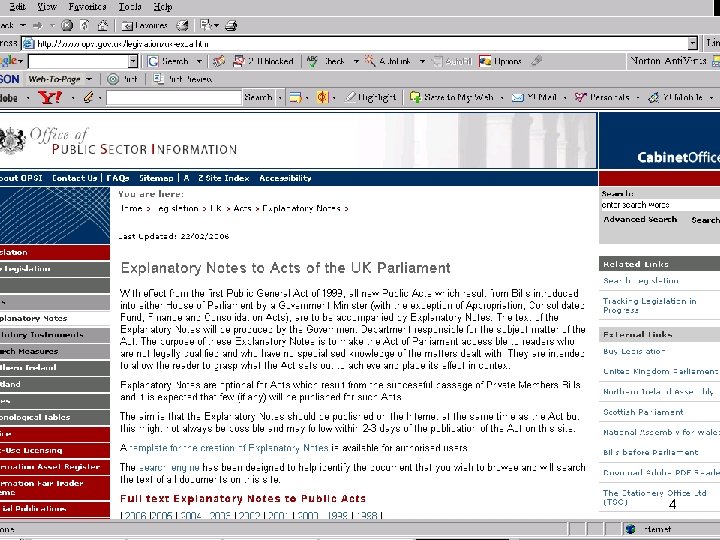Click the Yahoo toolbar Search button
Screen dimensions: 720x540
pyautogui.click(x=258, y=97)
